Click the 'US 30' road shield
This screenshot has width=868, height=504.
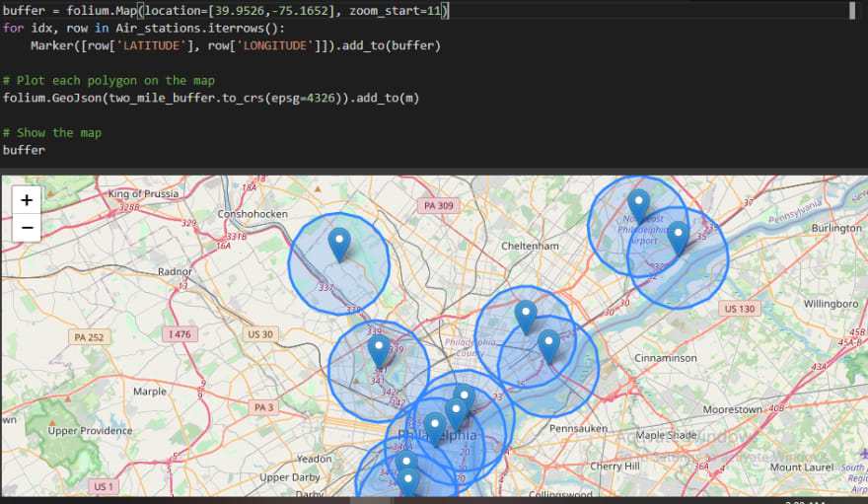(x=260, y=334)
